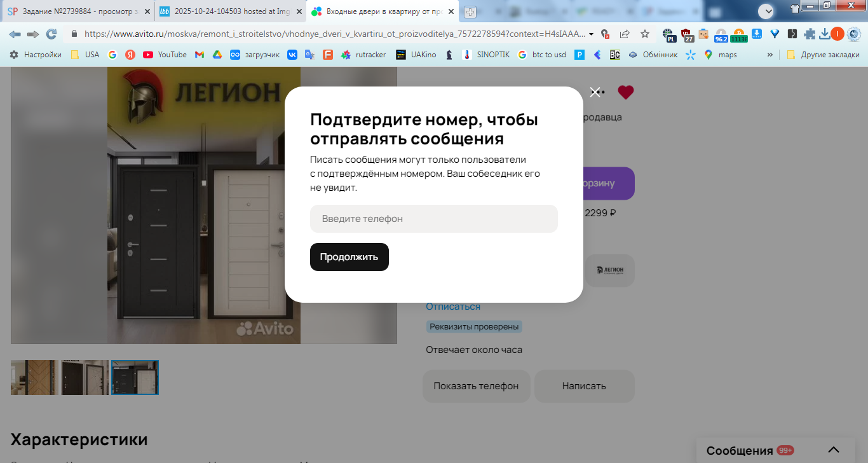This screenshot has width=868, height=463.
Task: Close the 'Задание №2739884' tab
Action: [x=147, y=11]
